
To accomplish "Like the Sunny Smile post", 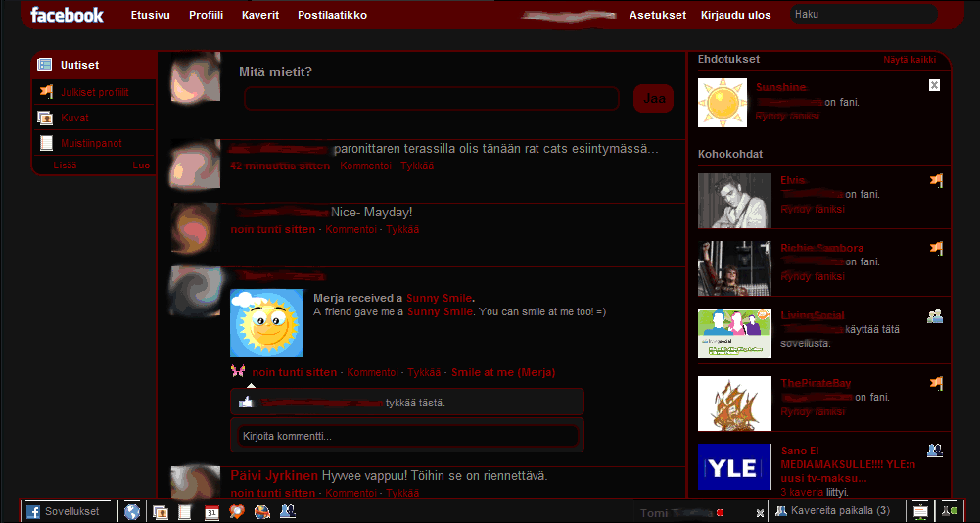I will 424,372.
